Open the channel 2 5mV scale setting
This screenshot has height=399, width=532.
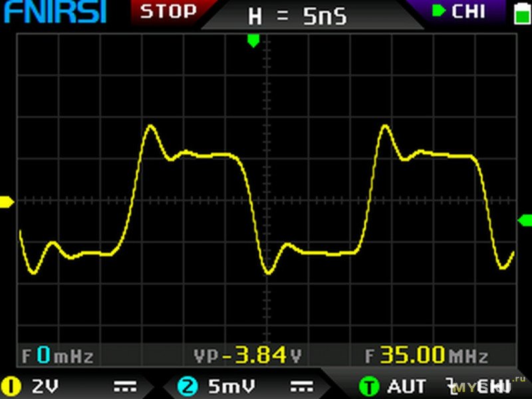[x=225, y=386]
